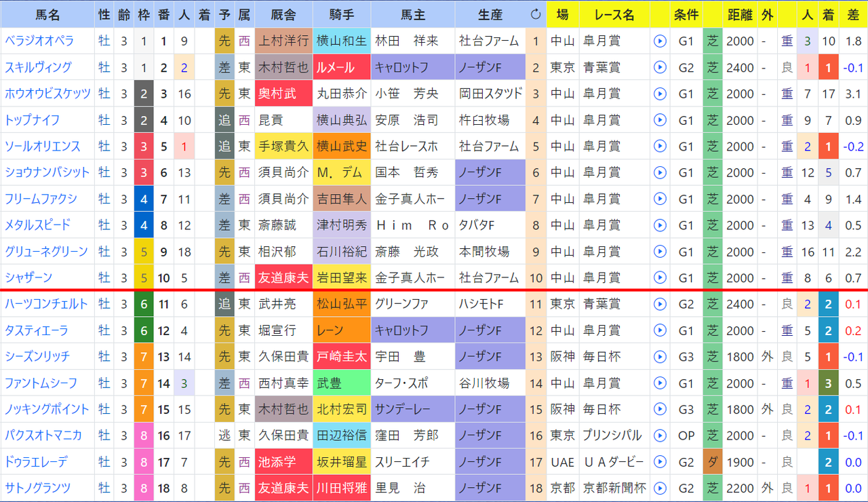
Task: Play the race video in ショウナンバシット's row
Action: click(660, 172)
